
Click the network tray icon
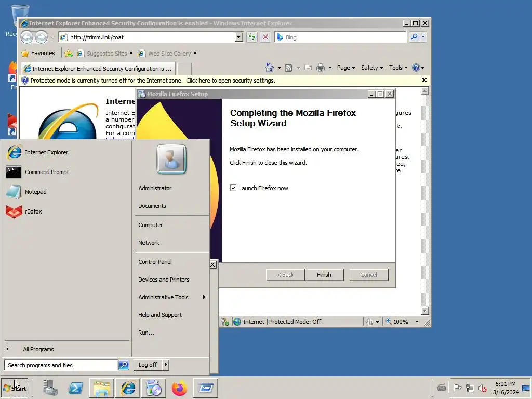tap(470, 388)
